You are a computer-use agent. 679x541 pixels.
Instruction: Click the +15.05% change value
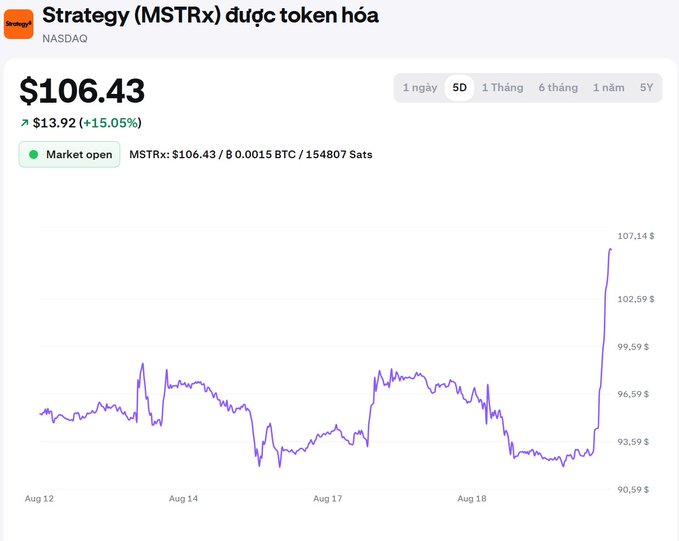pyautogui.click(x=110, y=123)
